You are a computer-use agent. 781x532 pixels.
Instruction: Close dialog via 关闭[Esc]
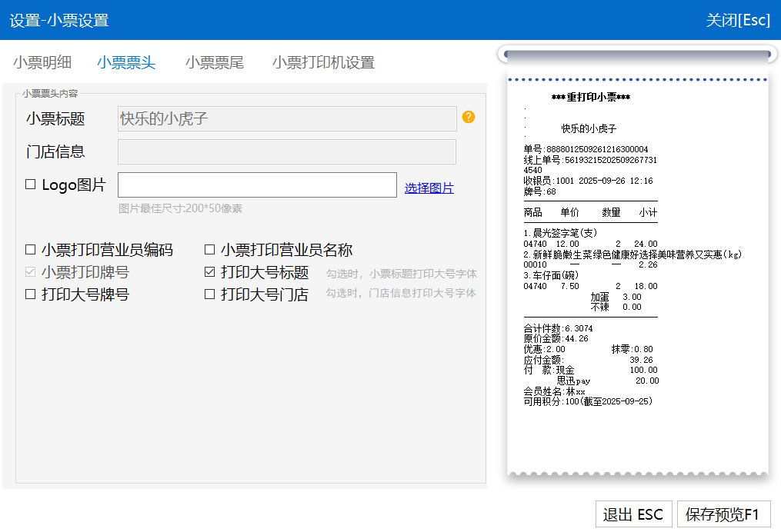point(738,20)
